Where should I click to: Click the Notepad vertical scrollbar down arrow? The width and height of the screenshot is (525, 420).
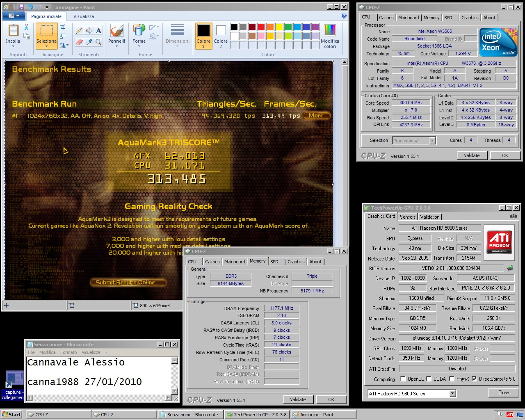pyautogui.click(x=175, y=391)
